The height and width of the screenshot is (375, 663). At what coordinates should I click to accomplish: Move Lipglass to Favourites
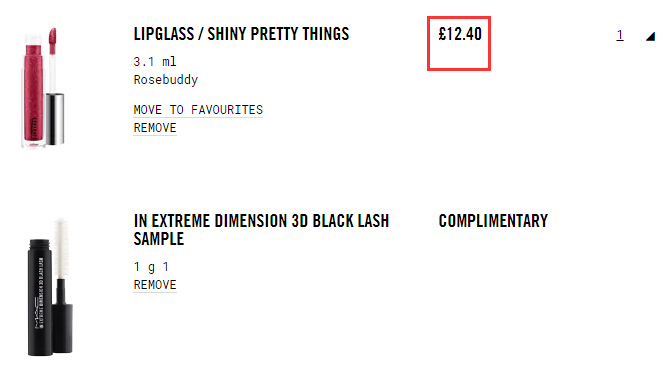(198, 110)
